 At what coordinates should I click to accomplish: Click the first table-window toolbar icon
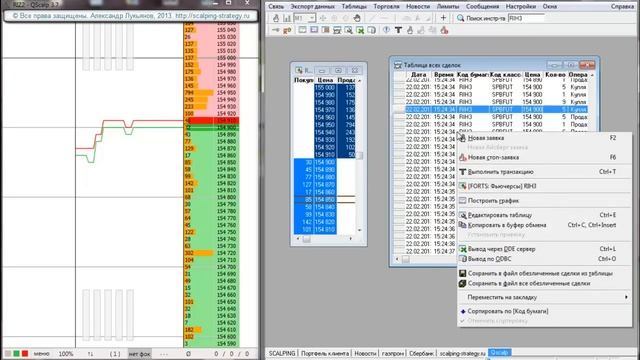[302, 30]
